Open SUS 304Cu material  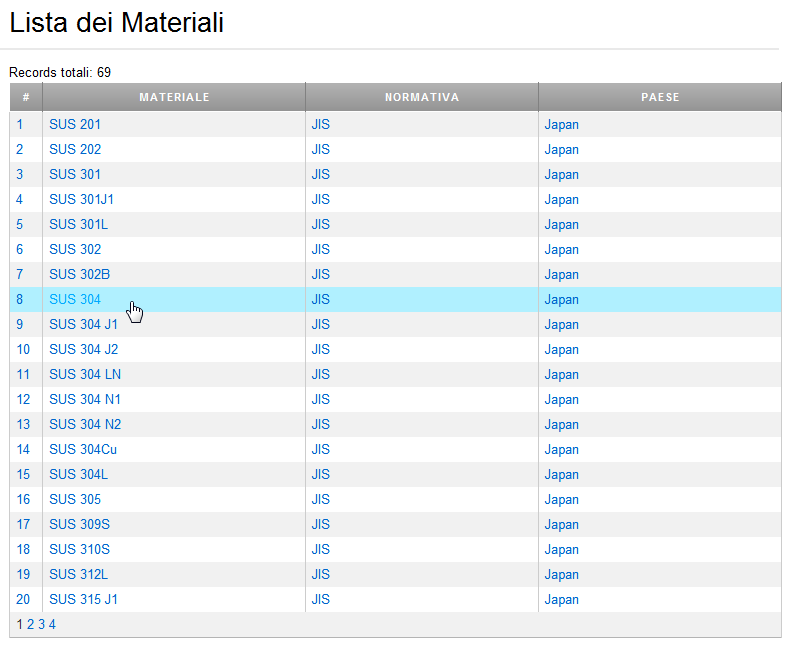[x=83, y=449]
